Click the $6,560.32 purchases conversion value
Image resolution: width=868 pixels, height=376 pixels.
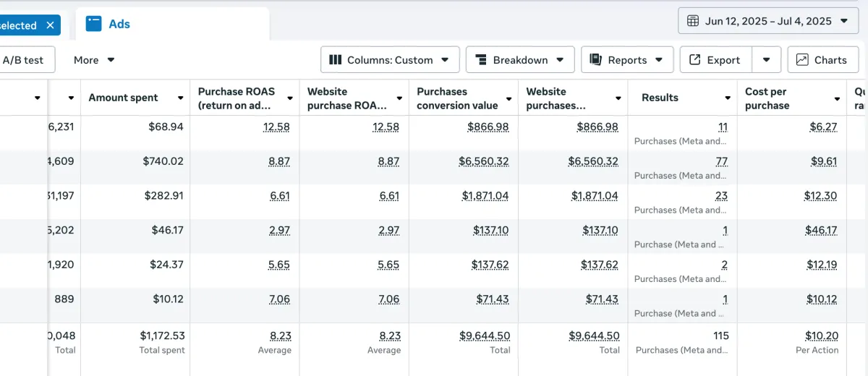point(485,161)
